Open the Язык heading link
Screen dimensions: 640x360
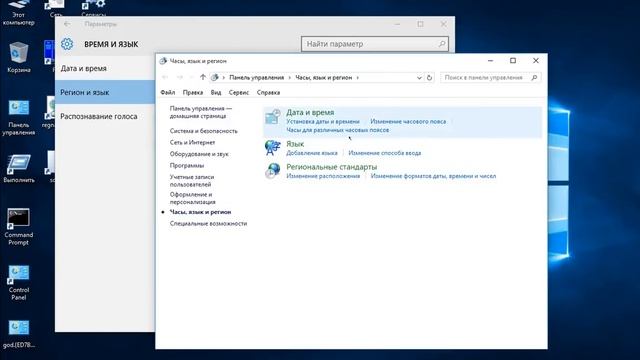(x=295, y=144)
